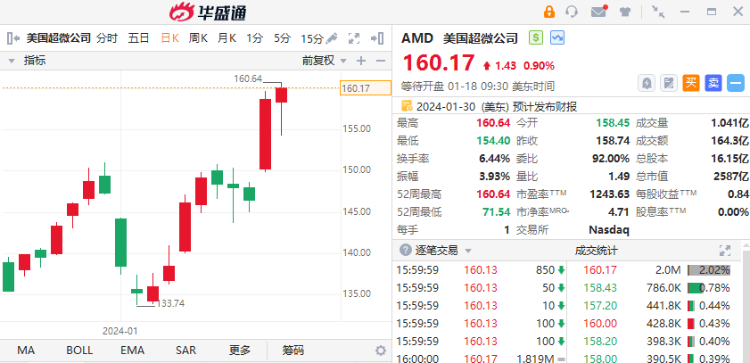The height and width of the screenshot is (363, 750).
Task: Click the orange 买 buy button
Action: [x=691, y=83]
